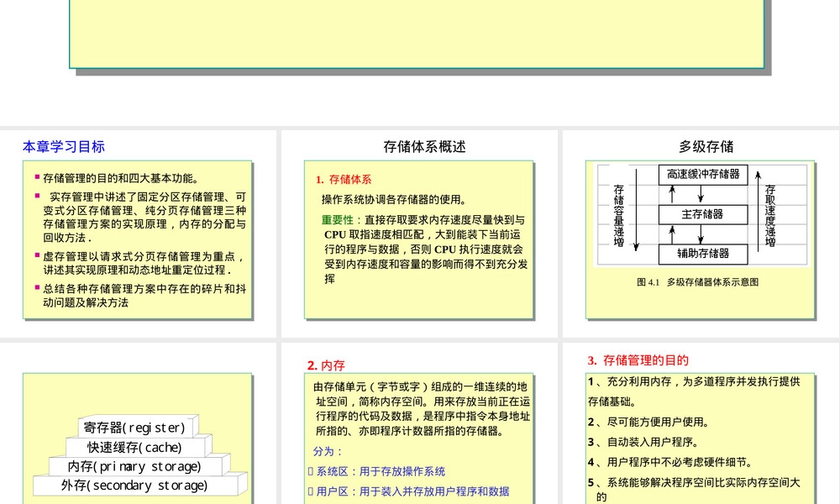840x504 pixels.
Task: Open the slide titled 存储体系概述
Action: 419,234
